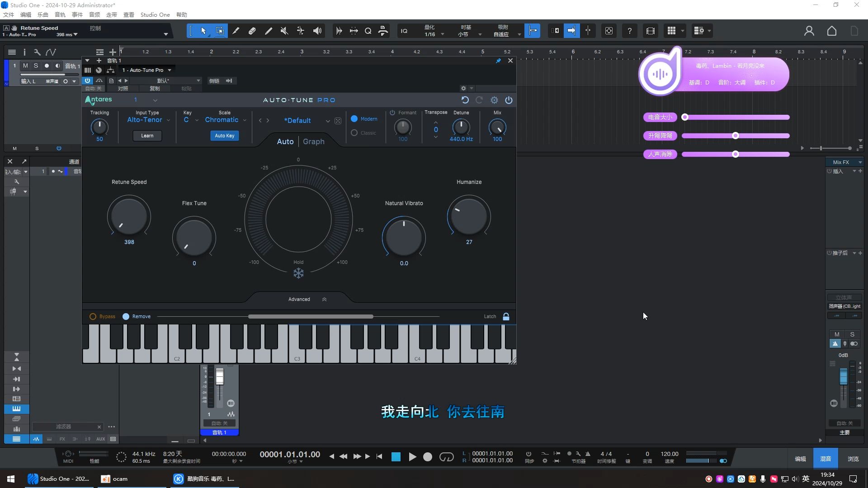This screenshot has width=868, height=488.
Task: Open the inspector 'i' icon
Action: (x=24, y=52)
